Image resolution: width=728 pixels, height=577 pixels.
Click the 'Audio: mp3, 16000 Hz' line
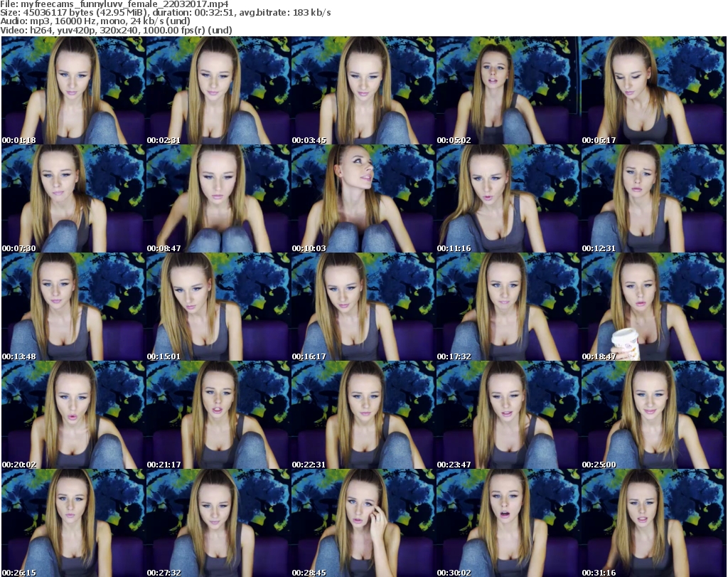(x=95, y=21)
